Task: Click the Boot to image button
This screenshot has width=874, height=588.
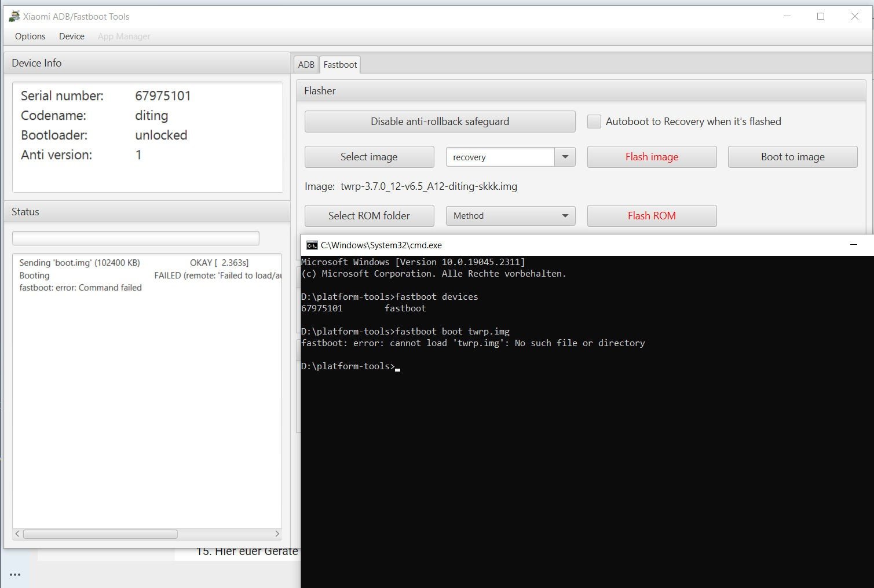Action: tap(792, 157)
